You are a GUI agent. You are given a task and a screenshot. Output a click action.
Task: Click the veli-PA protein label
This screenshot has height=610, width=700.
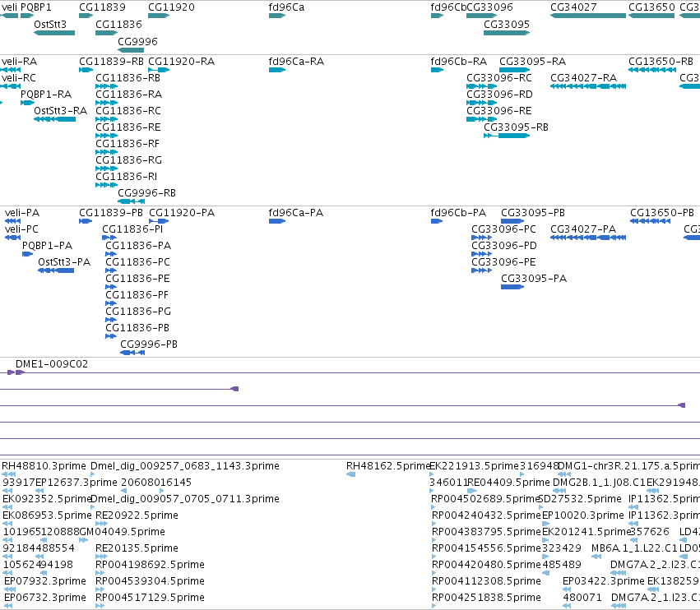click(22, 213)
